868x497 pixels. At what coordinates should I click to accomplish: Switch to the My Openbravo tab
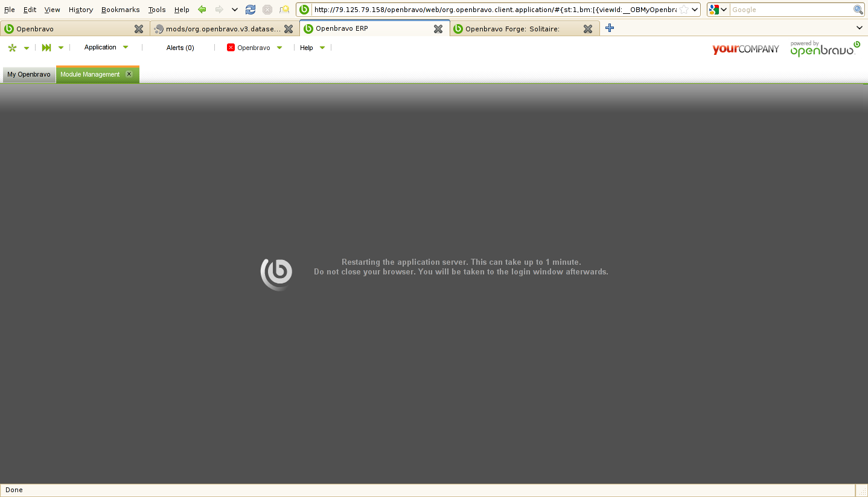[x=29, y=74]
